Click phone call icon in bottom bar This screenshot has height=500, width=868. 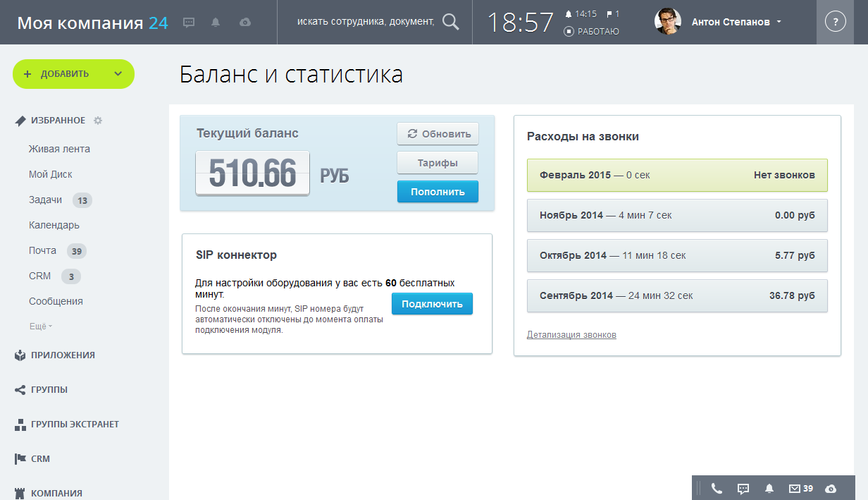[x=717, y=488]
